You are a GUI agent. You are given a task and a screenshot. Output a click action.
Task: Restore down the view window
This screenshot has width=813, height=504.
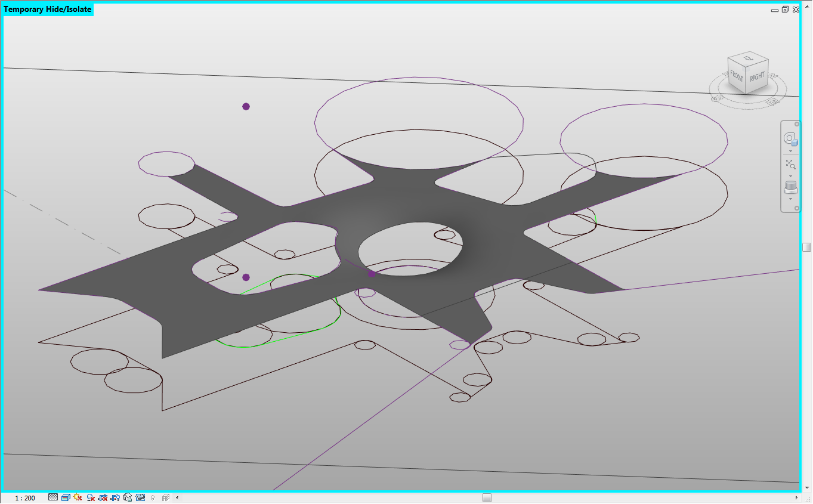pos(785,9)
